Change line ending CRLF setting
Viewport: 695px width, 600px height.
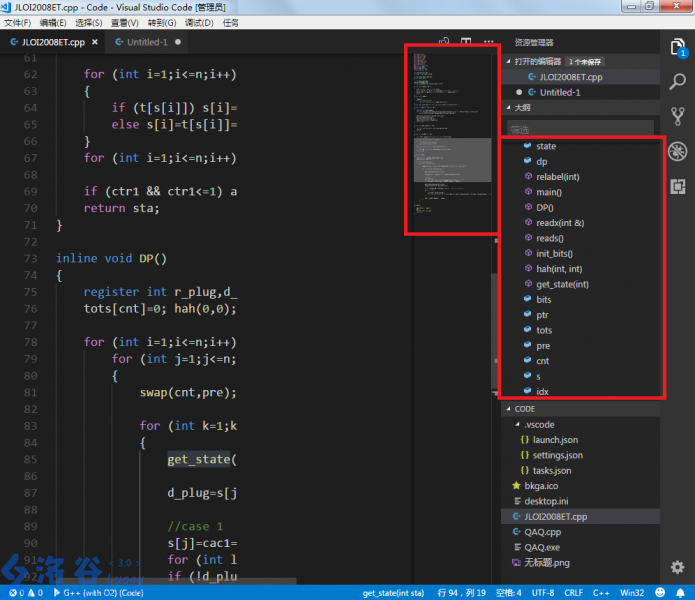pyautogui.click(x=573, y=593)
